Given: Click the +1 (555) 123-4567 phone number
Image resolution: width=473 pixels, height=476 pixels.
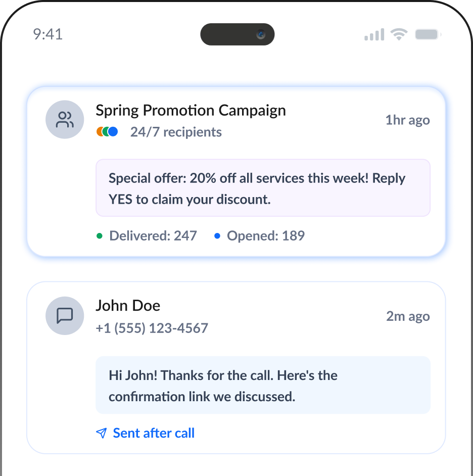Looking at the screenshot, I should [x=152, y=328].
